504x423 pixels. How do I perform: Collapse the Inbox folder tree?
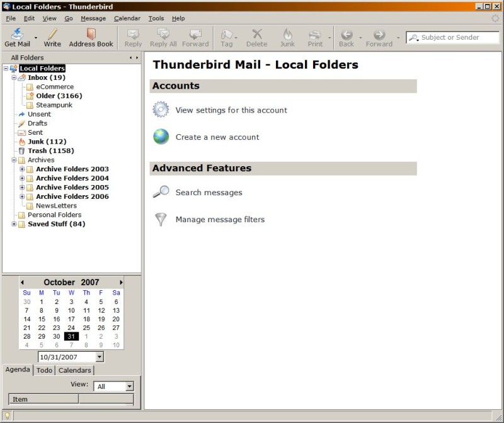point(14,77)
